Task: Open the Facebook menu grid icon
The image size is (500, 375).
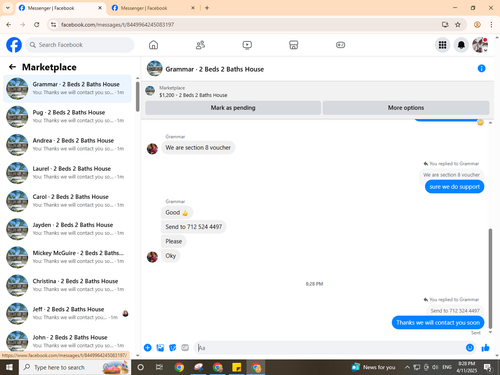Action: point(442,45)
